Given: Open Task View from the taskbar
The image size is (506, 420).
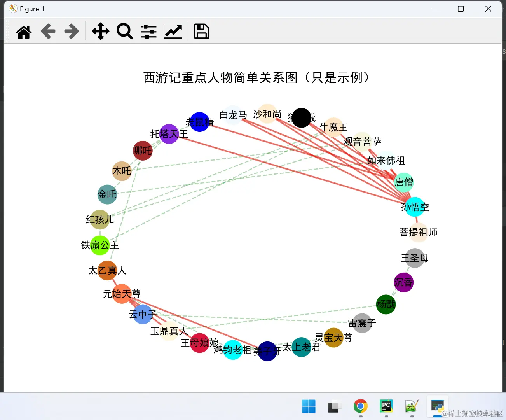Looking at the screenshot, I should coord(334,406).
